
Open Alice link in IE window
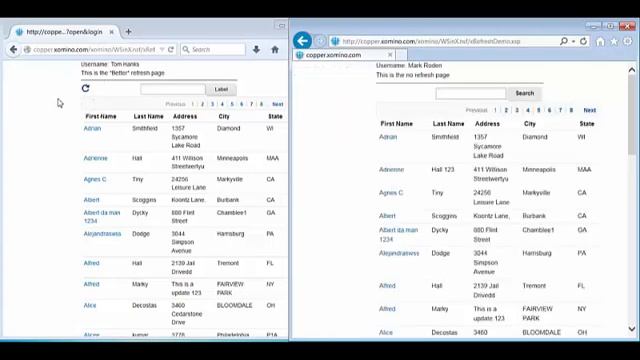pyautogui.click(x=386, y=333)
